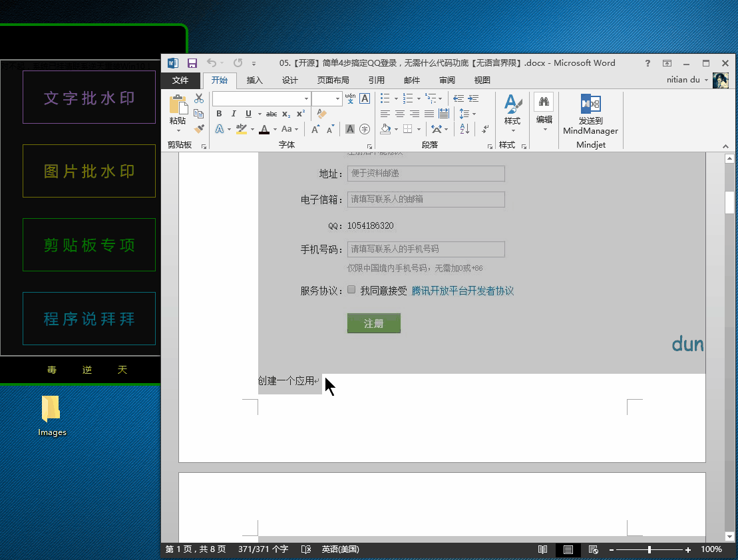
Task: Center align the paragraph
Action: [x=400, y=114]
